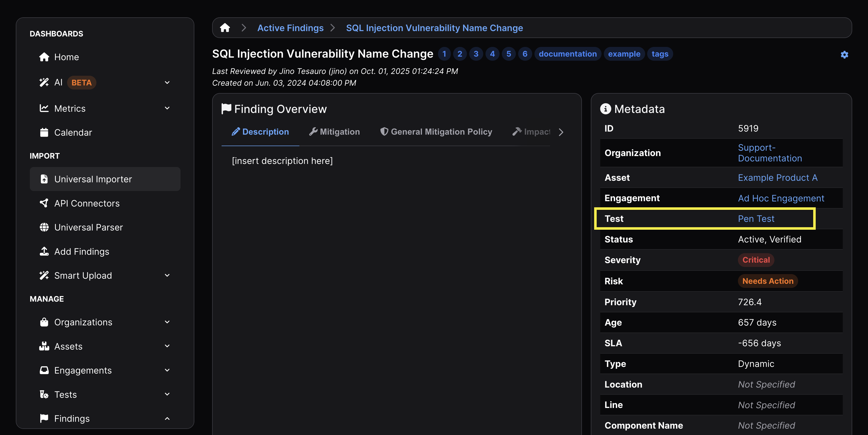Open the Pen Test link

tap(756, 219)
